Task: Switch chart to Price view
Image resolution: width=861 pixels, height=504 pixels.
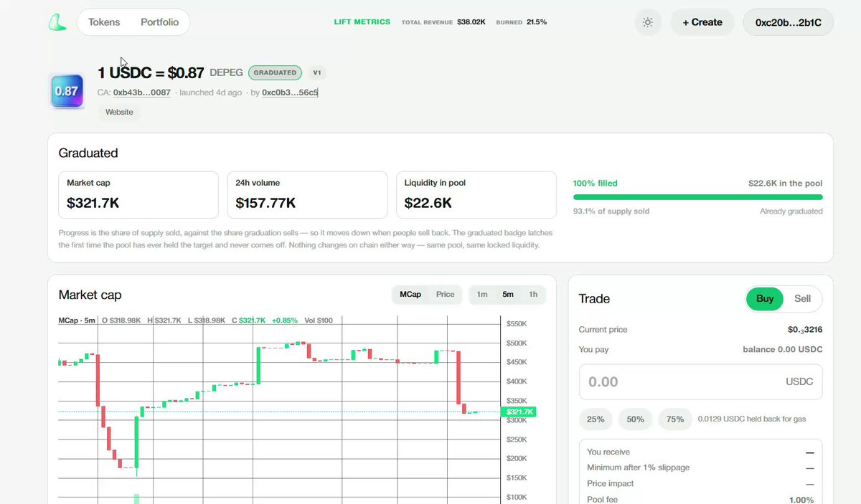Action: [x=446, y=295]
